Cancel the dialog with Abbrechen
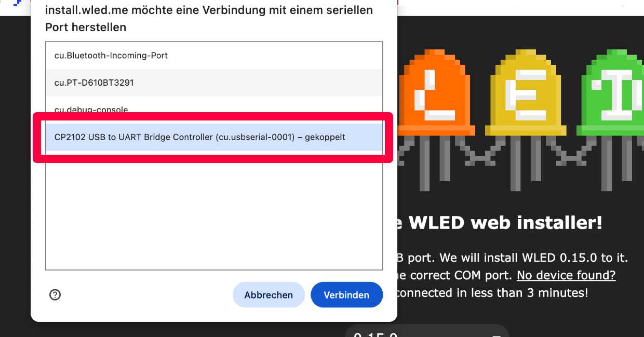 click(269, 295)
